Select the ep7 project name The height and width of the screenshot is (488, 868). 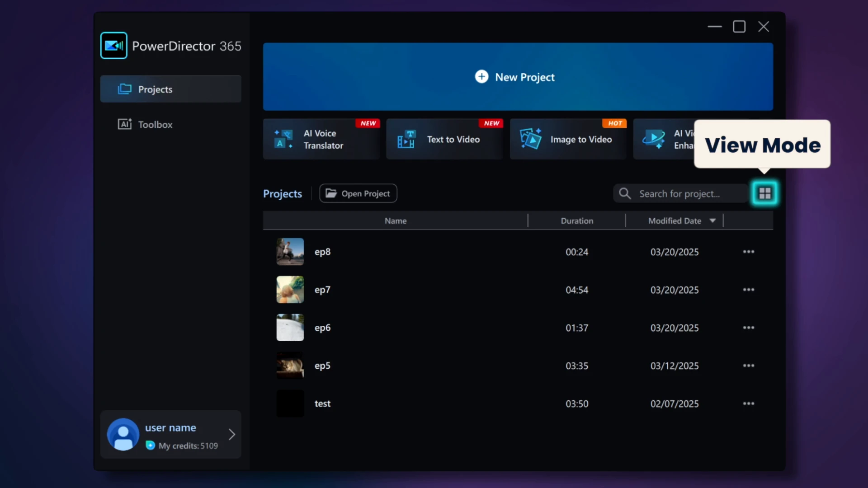pyautogui.click(x=322, y=290)
